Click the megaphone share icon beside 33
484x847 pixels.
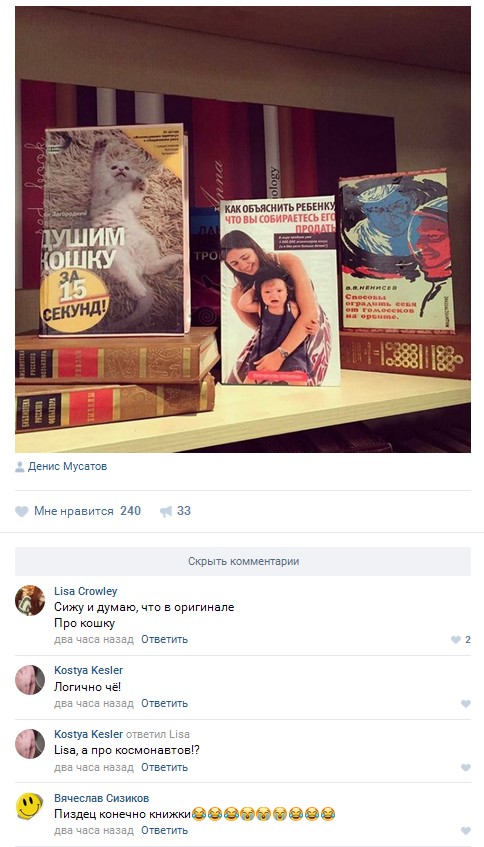[x=166, y=511]
